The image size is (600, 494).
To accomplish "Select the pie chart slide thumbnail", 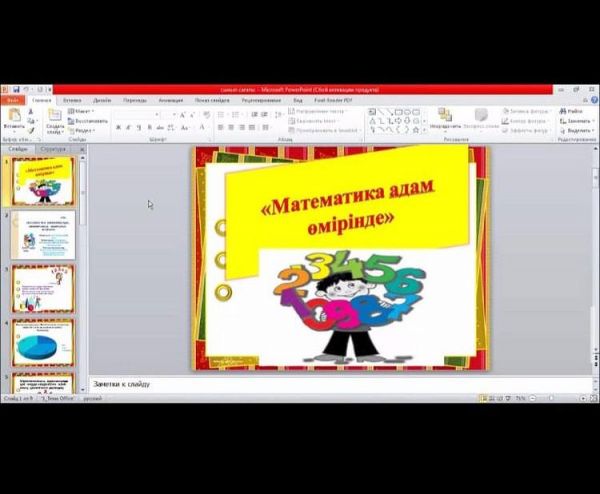I will (43, 343).
